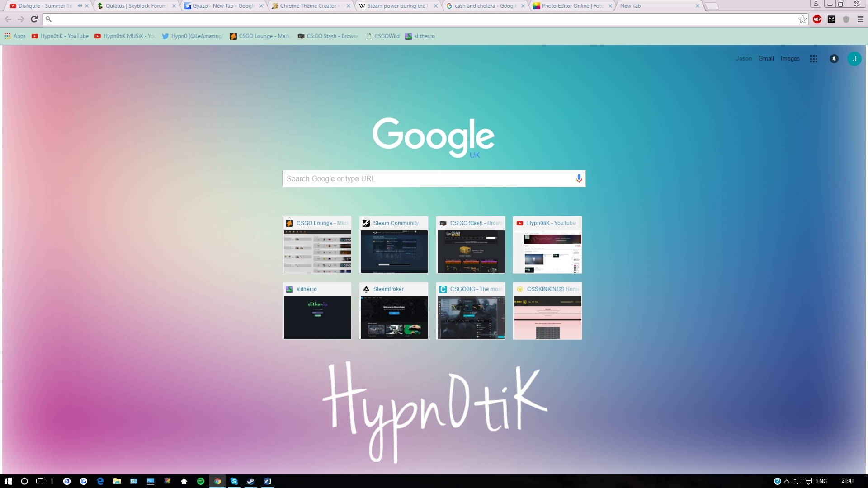The image size is (868, 488).
Task: Open the Gmail link
Action: point(766,59)
